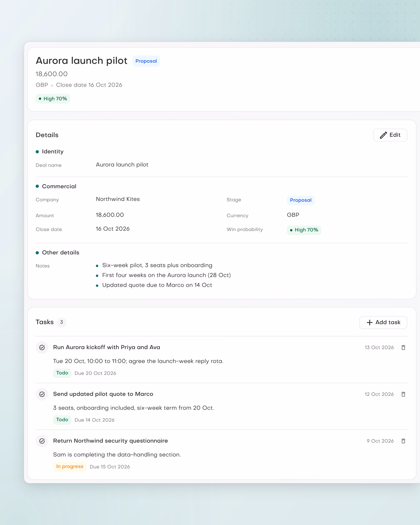420x525 pixels.
Task: Click the note Updated quote due to Marco
Action: (157, 285)
